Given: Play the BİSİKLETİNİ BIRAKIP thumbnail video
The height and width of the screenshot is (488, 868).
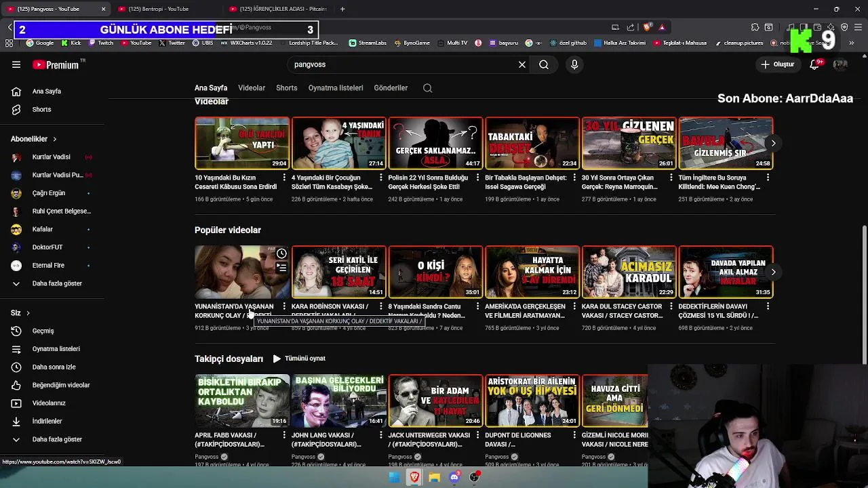Looking at the screenshot, I should (242, 401).
